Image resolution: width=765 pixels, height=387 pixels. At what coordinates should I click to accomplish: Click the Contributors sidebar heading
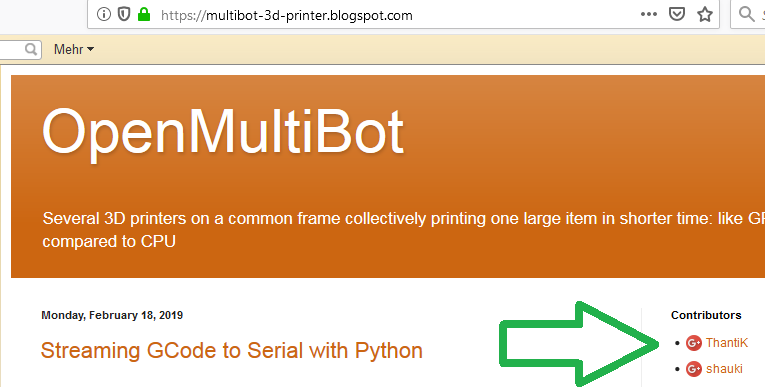[x=706, y=315]
